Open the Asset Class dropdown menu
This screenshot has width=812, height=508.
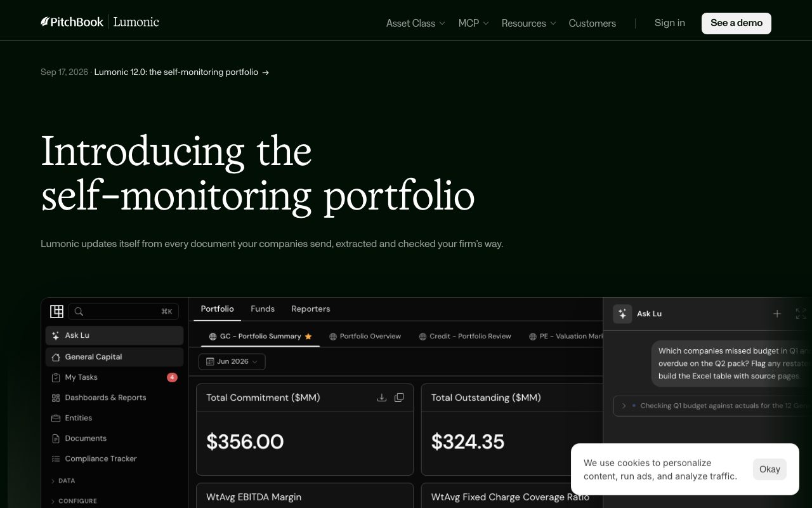pyautogui.click(x=416, y=23)
